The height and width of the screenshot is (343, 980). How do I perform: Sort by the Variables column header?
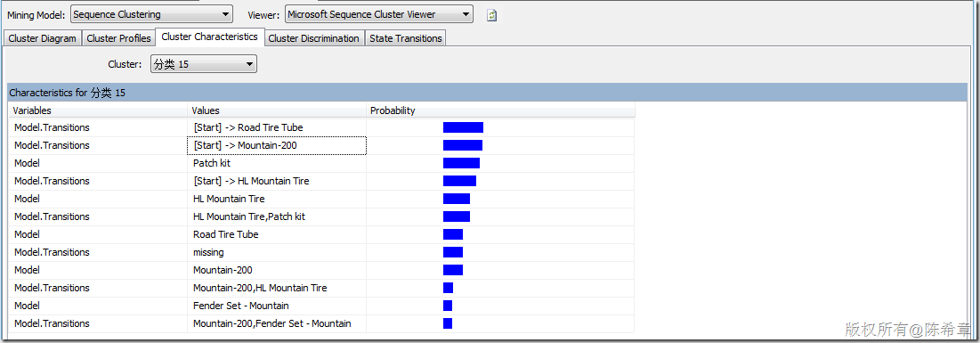98,110
